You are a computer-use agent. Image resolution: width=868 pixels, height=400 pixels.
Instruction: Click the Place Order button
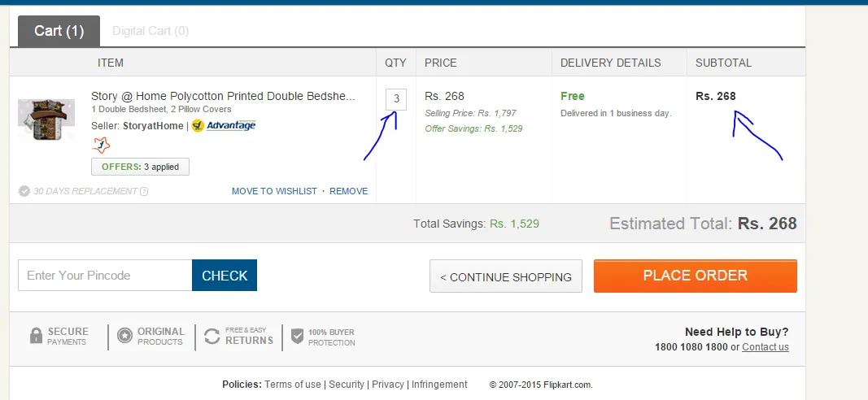pyautogui.click(x=696, y=276)
